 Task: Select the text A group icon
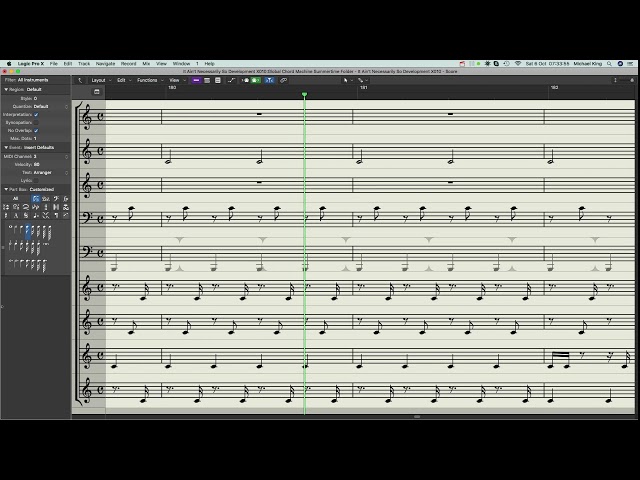pyautogui.click(x=16, y=215)
